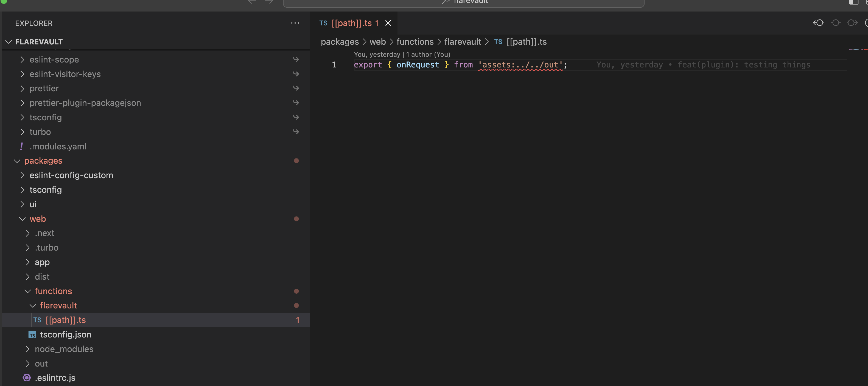Open the Explorer views menu (ellipsis)

coord(295,23)
